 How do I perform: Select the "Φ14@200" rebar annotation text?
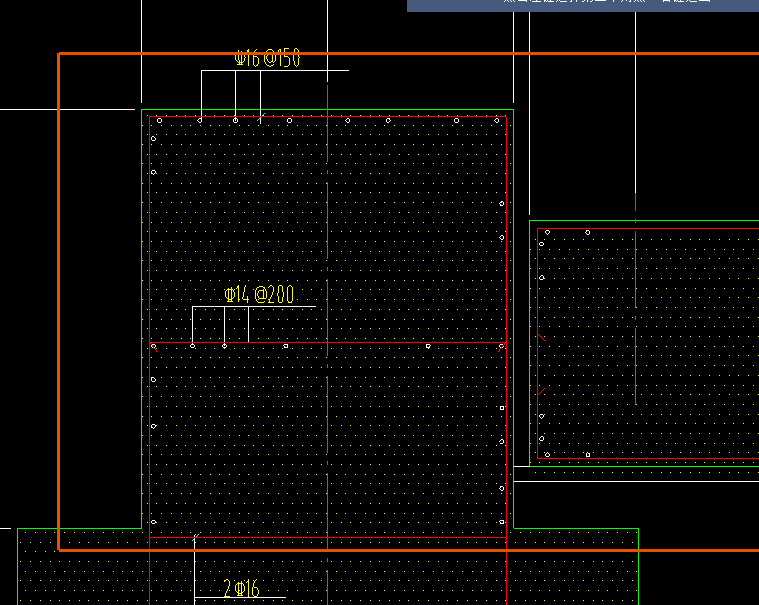[x=259, y=294]
